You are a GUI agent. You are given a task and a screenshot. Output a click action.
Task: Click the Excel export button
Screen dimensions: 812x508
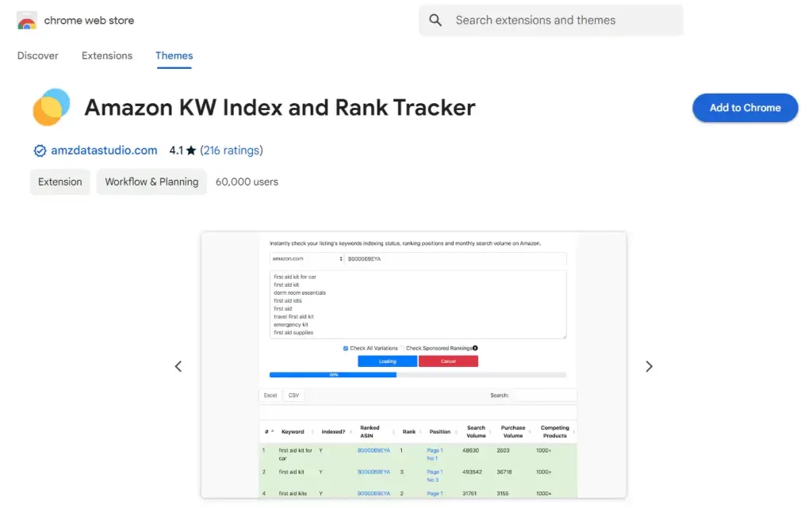pyautogui.click(x=270, y=395)
